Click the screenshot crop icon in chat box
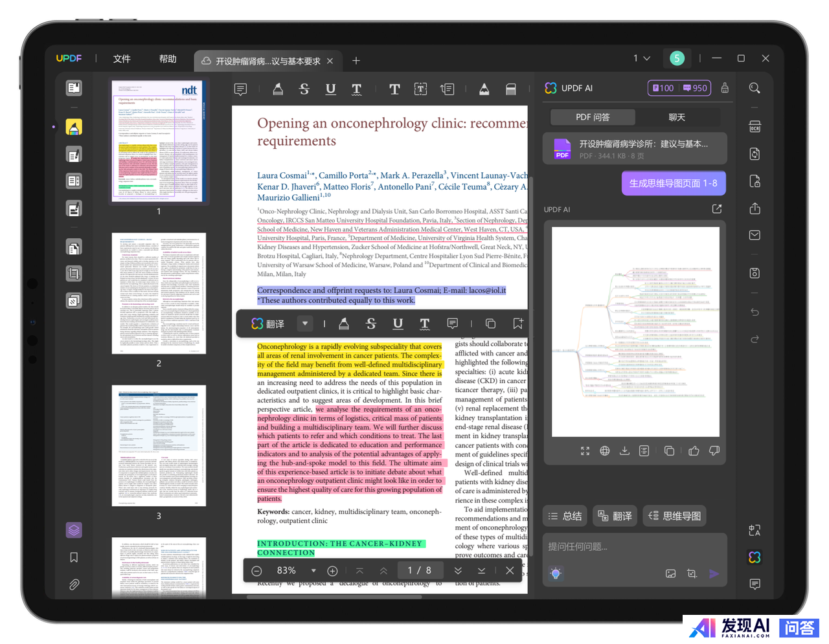The width and height of the screenshot is (829, 644). click(692, 573)
